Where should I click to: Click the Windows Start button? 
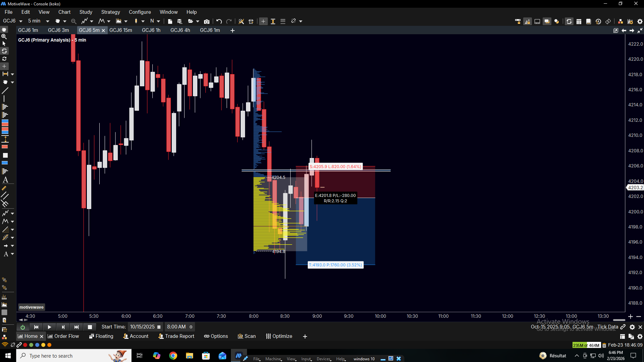pyautogui.click(x=8, y=356)
